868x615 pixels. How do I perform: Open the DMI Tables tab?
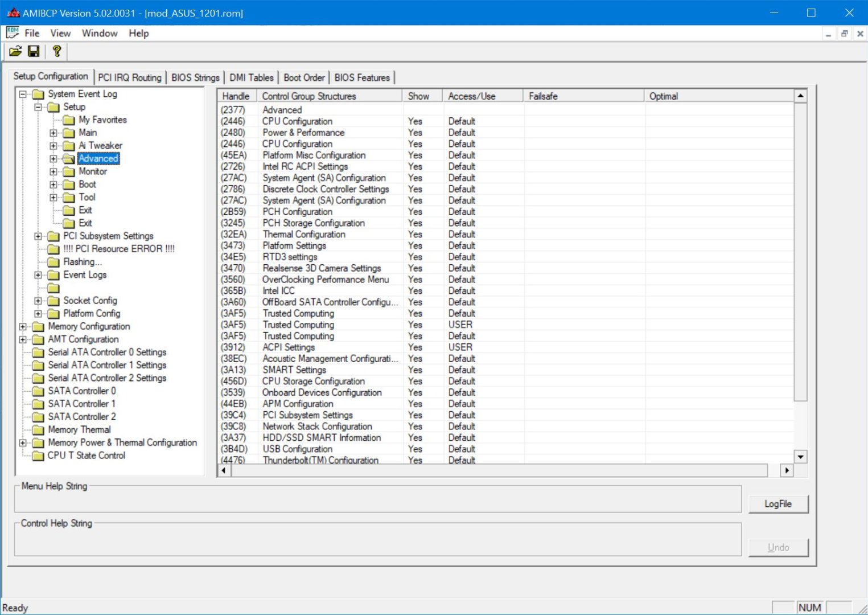251,77
